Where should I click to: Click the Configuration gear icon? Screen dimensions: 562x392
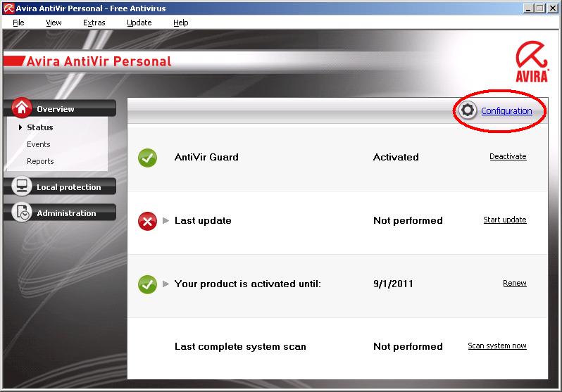point(467,111)
